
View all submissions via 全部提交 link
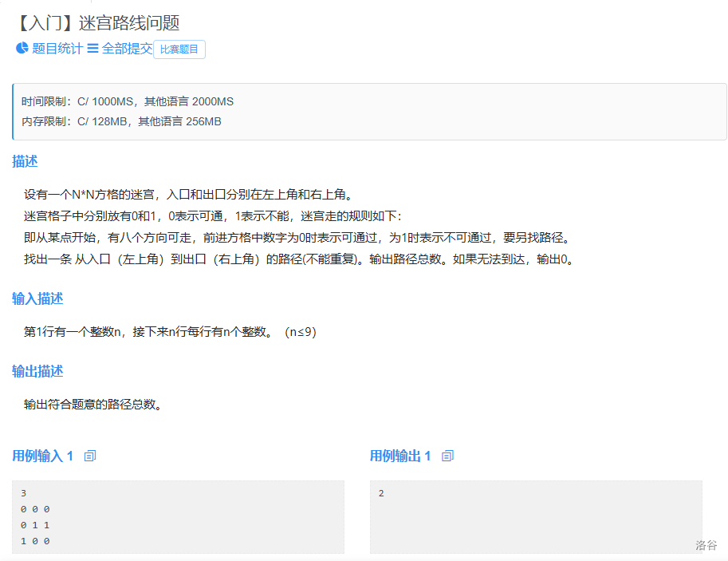[x=126, y=49]
